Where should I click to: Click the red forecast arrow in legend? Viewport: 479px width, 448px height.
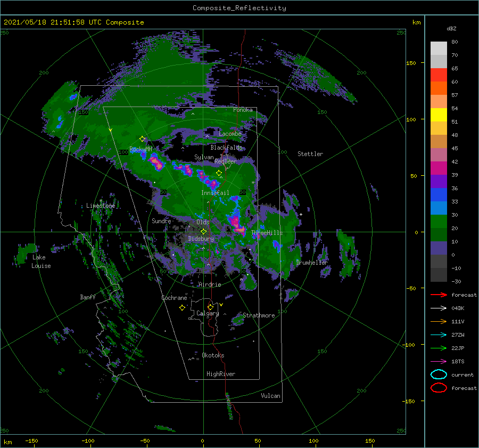(439, 295)
